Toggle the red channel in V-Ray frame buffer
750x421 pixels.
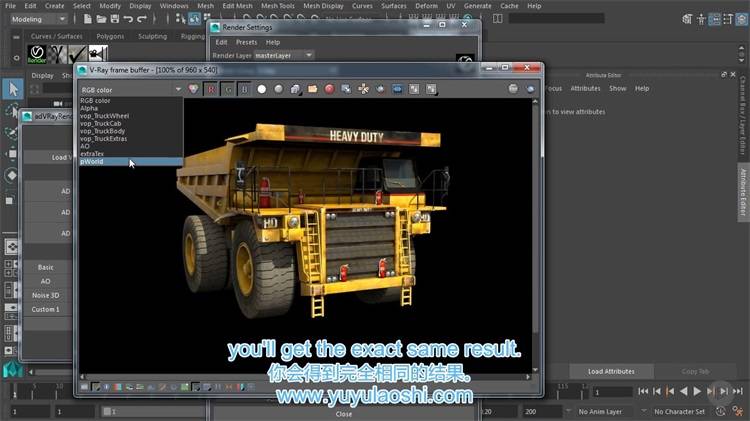click(x=211, y=89)
